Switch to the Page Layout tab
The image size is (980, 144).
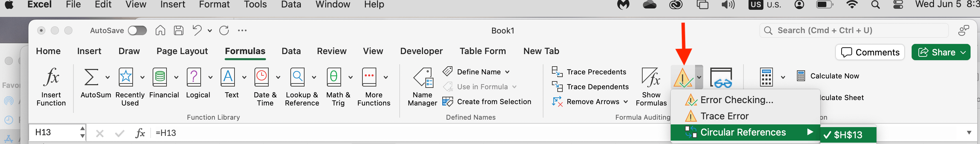182,51
